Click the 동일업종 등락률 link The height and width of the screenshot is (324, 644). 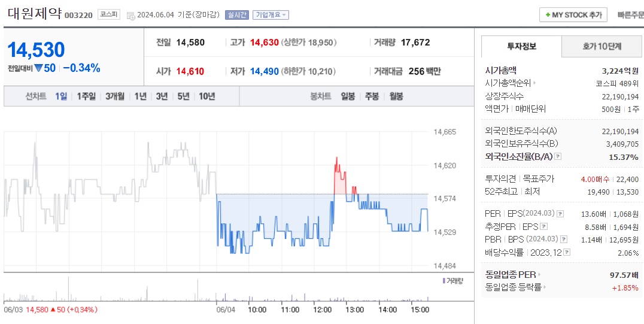point(513,287)
